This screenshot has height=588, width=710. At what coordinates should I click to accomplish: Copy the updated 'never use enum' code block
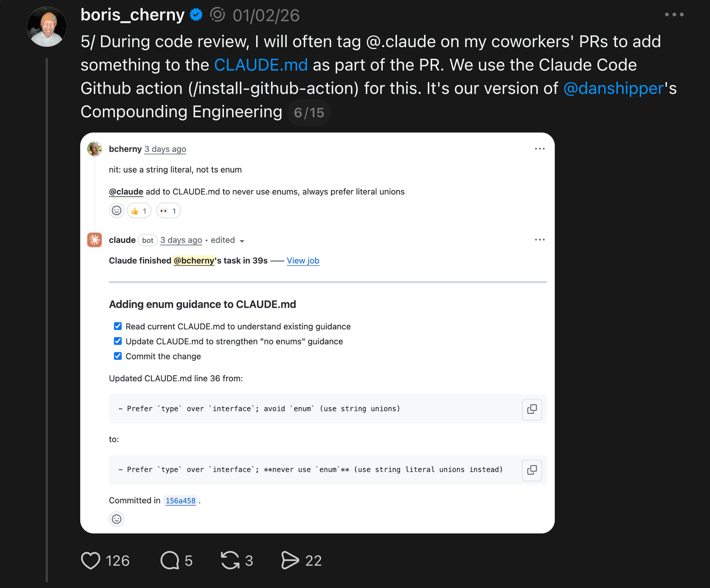(x=532, y=470)
